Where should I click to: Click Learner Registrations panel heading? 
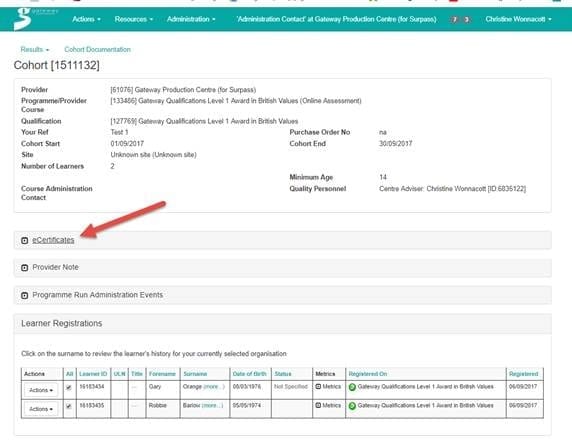click(62, 323)
